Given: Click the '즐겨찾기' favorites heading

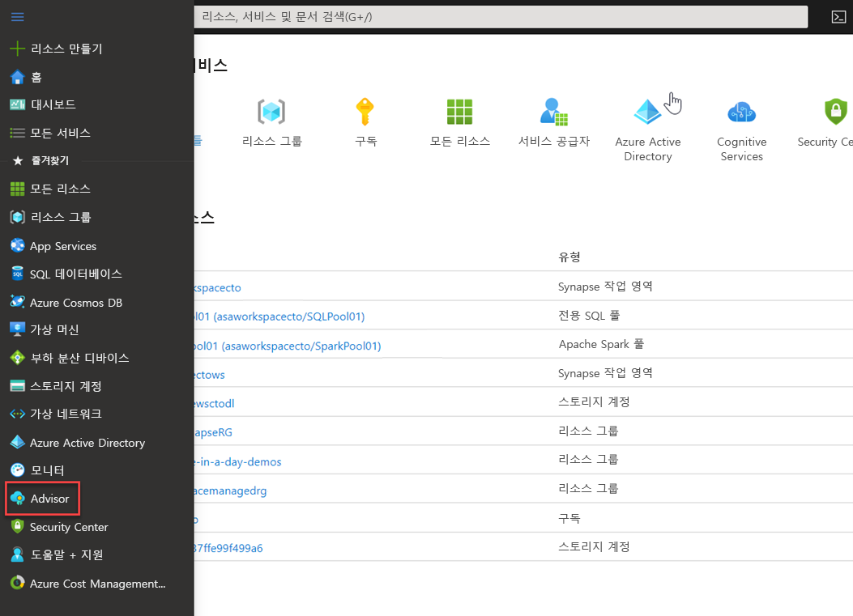Looking at the screenshot, I should pyautogui.click(x=50, y=160).
